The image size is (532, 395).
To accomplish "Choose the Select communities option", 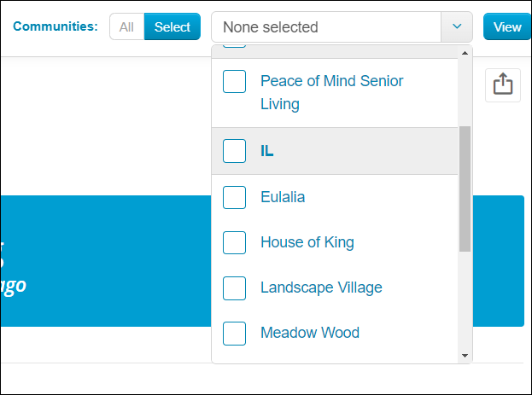I will click(x=172, y=26).
